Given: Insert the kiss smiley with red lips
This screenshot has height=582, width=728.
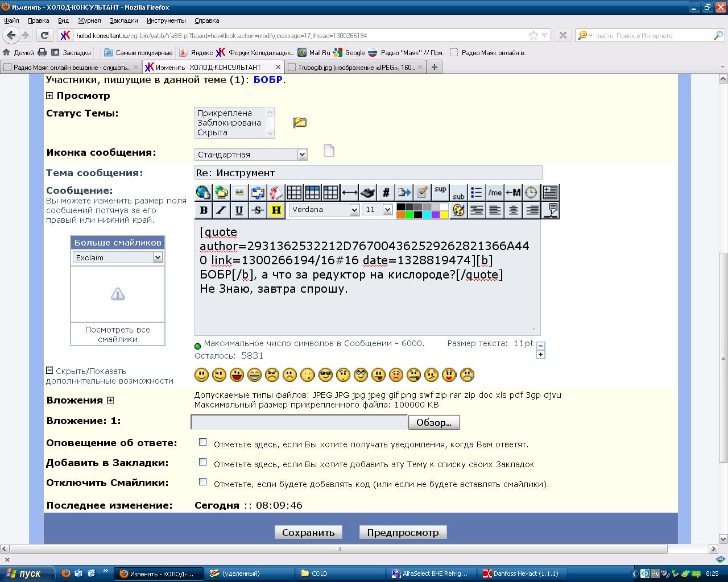Looking at the screenshot, I should point(449,375).
